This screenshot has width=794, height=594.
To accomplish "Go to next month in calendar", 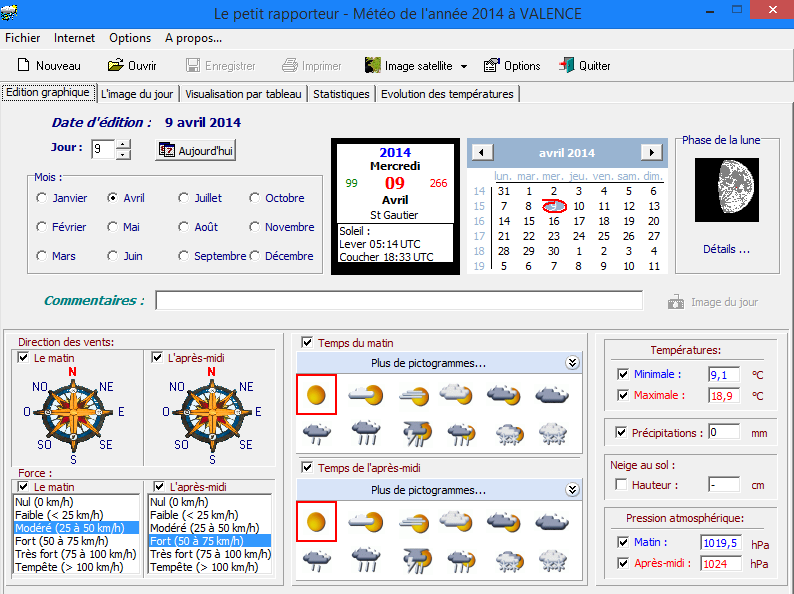I will (x=652, y=152).
